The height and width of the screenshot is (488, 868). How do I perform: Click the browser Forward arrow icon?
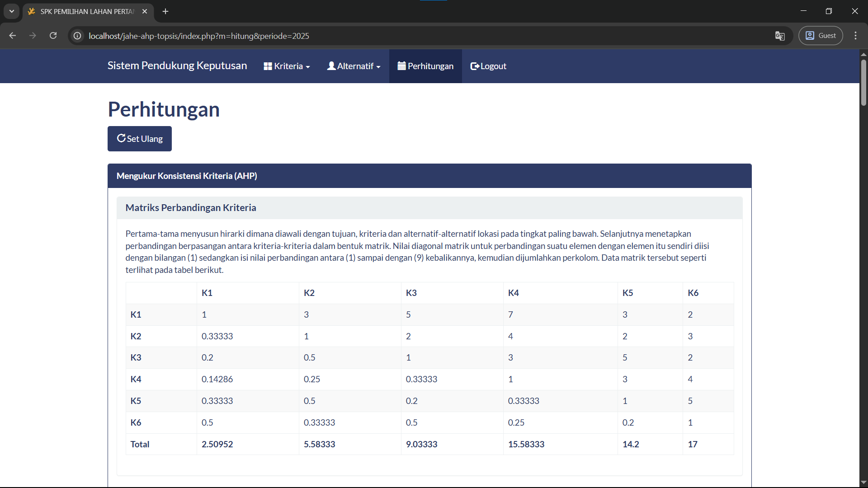(x=33, y=36)
